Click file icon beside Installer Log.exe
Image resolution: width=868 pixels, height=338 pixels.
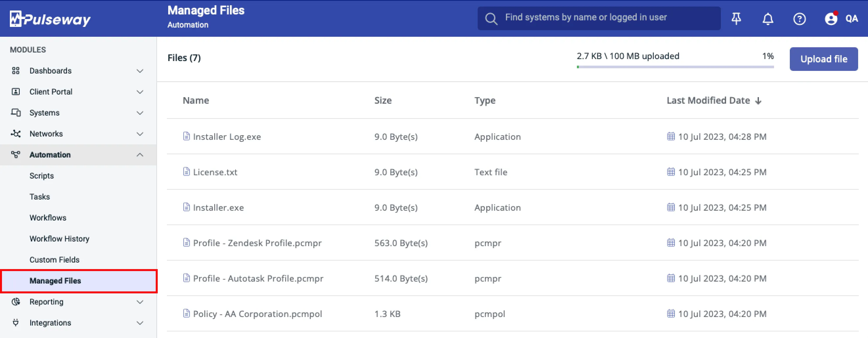(186, 136)
